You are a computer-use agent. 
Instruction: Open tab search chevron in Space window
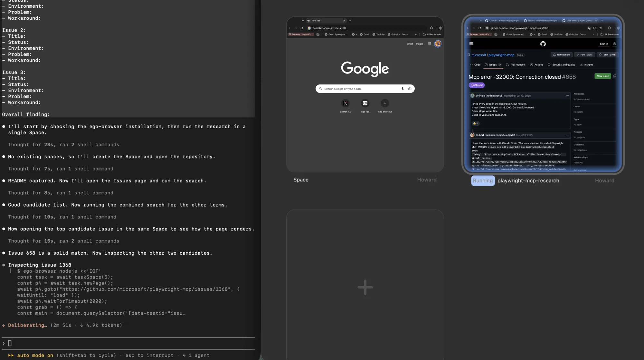click(x=303, y=21)
